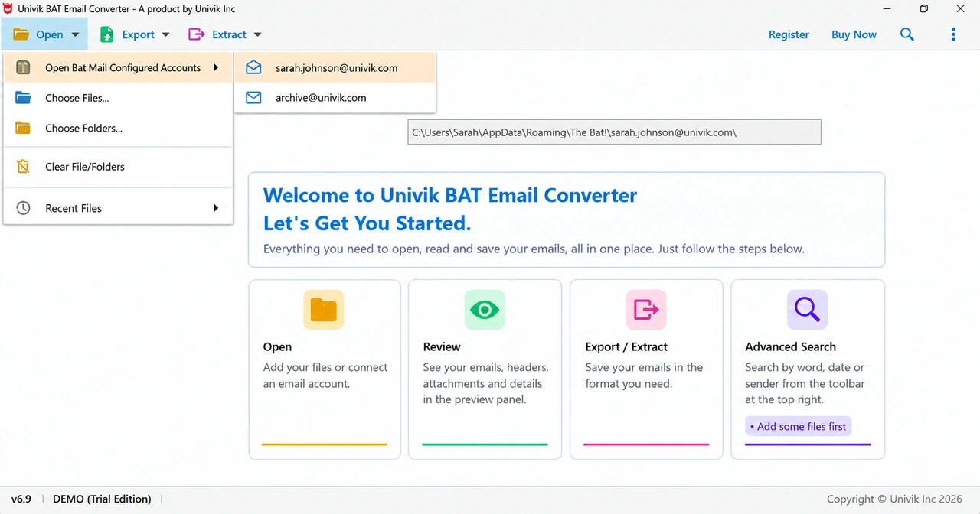
Task: Click the blue Choose Files folder icon
Action: point(23,98)
